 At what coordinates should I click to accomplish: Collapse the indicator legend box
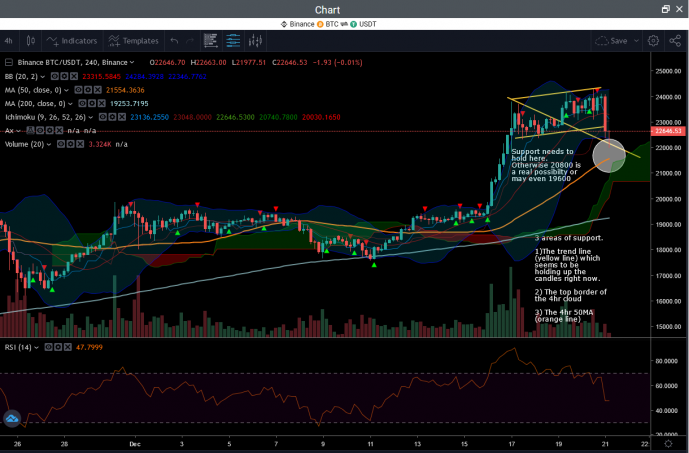click(x=9, y=62)
